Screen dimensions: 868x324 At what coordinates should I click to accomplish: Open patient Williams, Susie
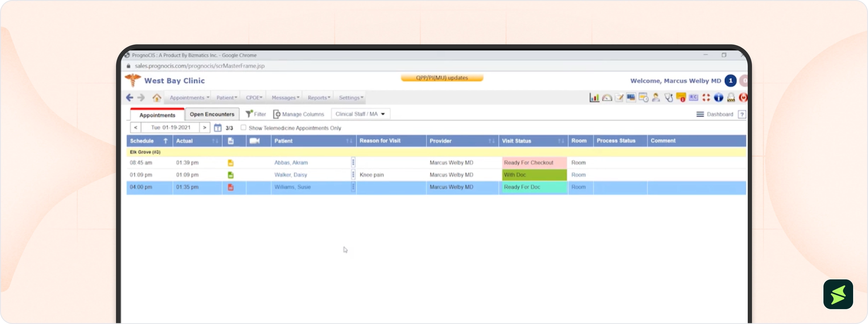point(292,187)
